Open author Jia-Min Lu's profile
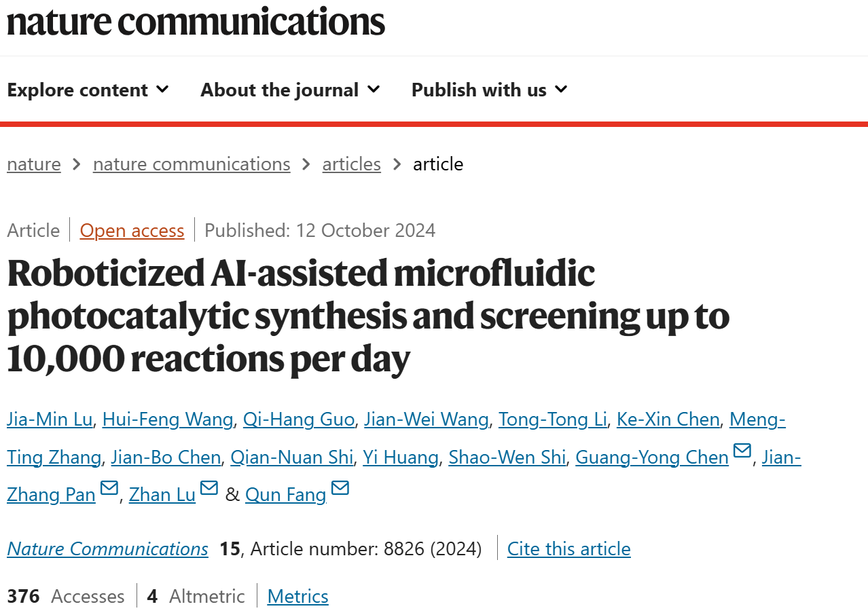Viewport: 868px width, 615px height. (50, 420)
